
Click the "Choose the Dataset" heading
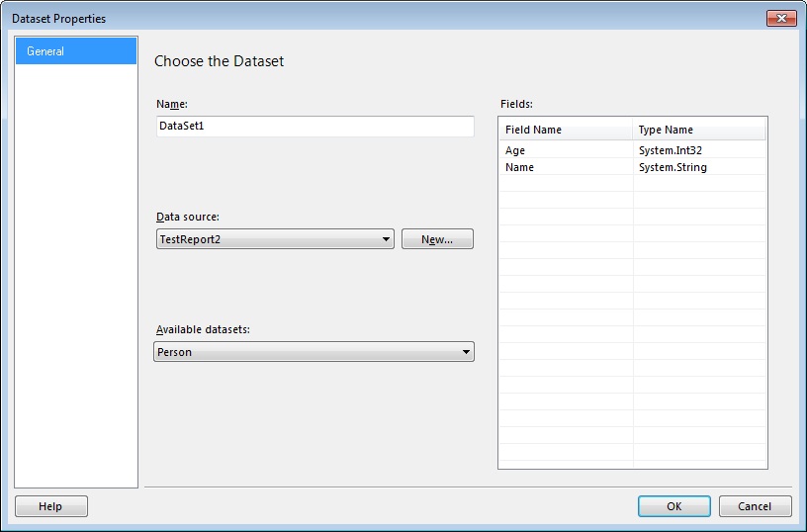coord(219,61)
